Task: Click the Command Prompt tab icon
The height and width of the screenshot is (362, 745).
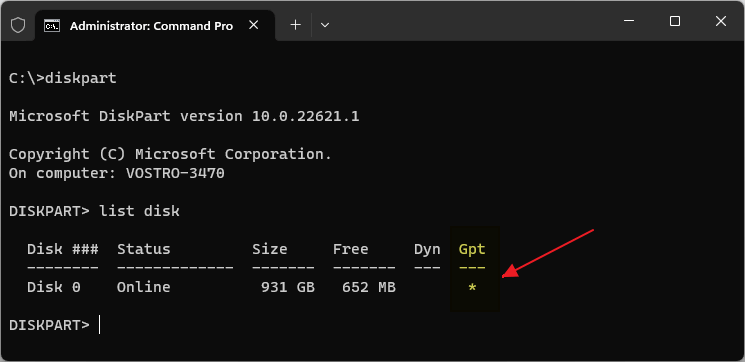Action: coord(52,26)
